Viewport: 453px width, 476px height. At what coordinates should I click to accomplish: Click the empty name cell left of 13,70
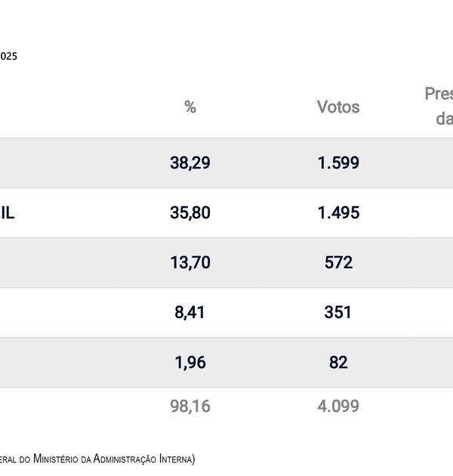60,262
